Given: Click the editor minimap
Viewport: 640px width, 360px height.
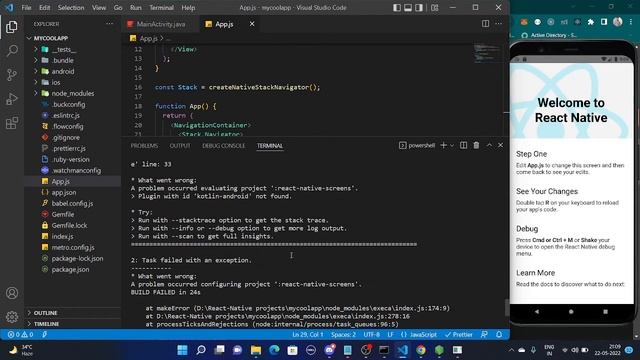Looking at the screenshot, I should (487, 53).
